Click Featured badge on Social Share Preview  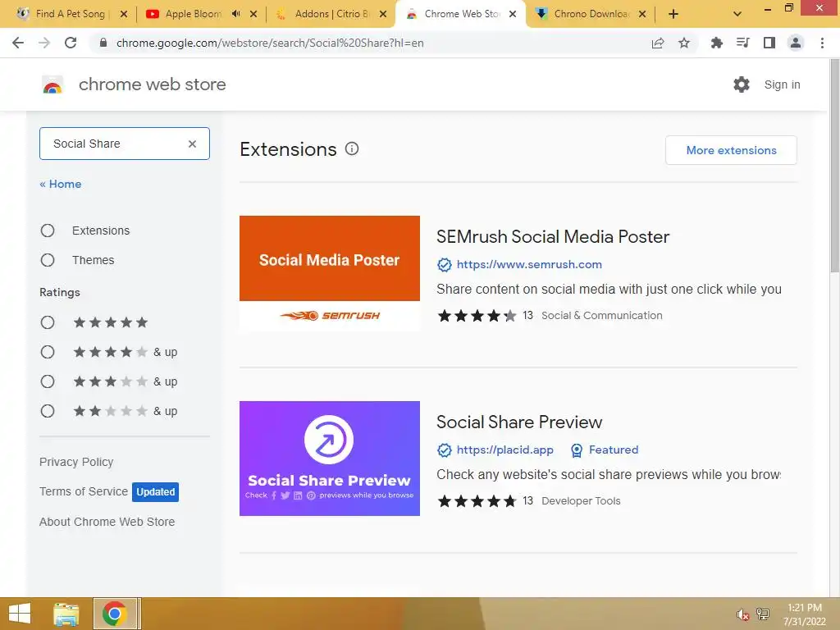click(605, 450)
